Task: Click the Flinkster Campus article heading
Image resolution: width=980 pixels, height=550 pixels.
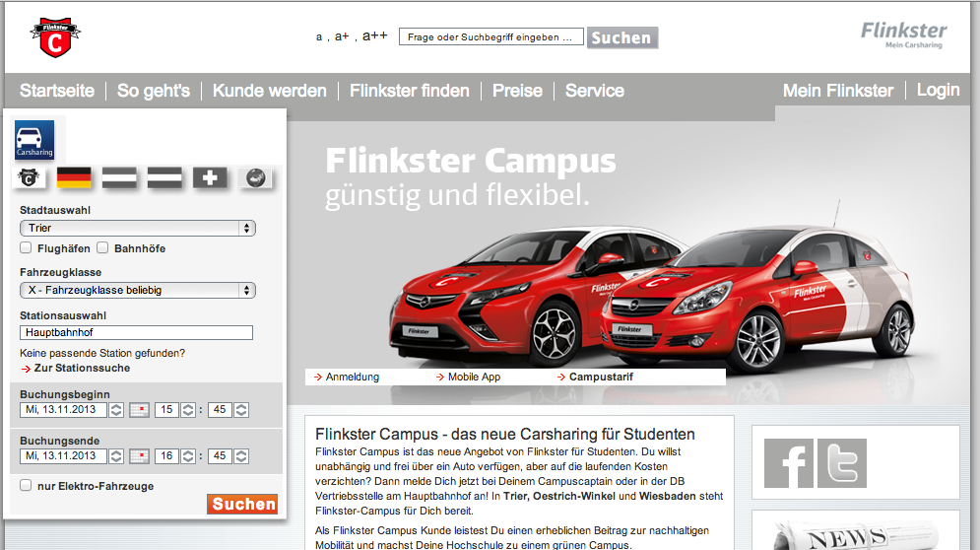Action: coord(505,435)
